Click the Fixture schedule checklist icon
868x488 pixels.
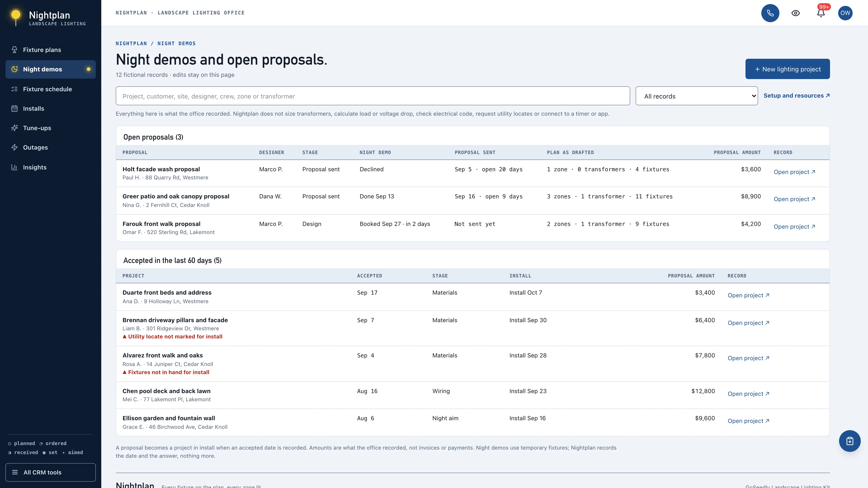(x=14, y=89)
